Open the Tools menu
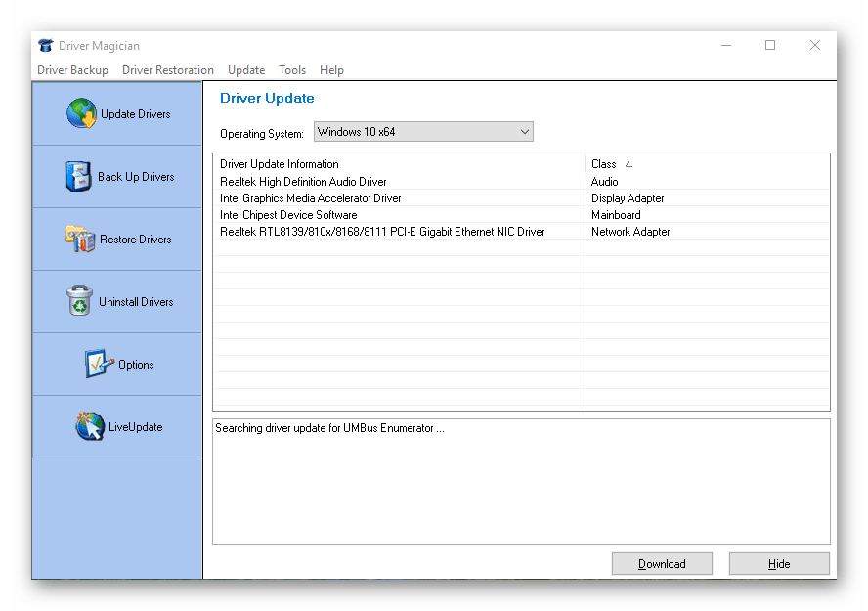Viewport: 868px width, 611px height. 292,70
